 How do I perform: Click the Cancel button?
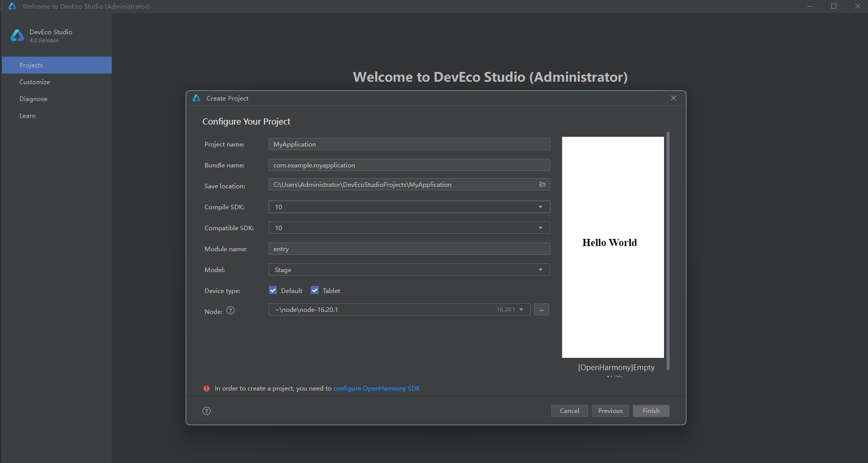pyautogui.click(x=569, y=411)
